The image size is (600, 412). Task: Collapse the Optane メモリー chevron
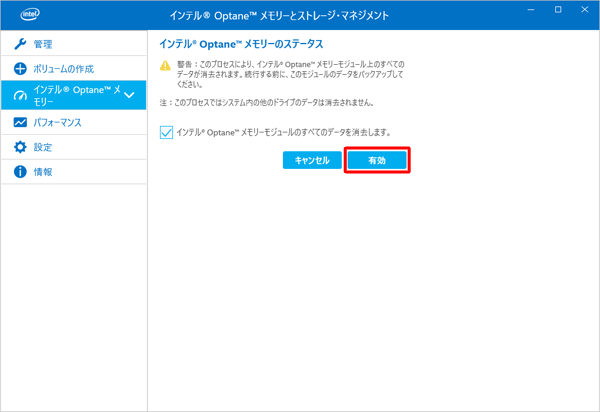point(129,95)
